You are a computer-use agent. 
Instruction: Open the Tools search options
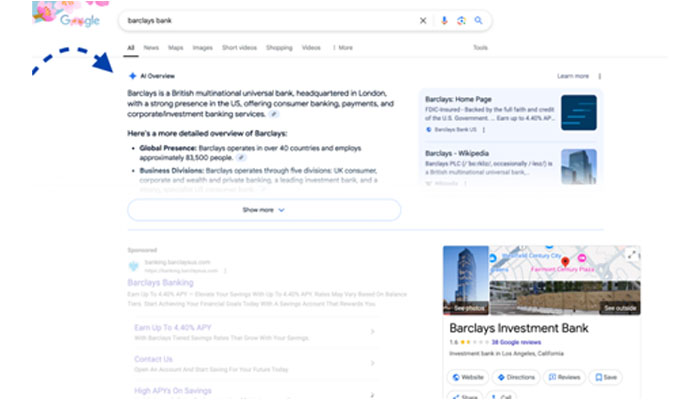tap(480, 47)
